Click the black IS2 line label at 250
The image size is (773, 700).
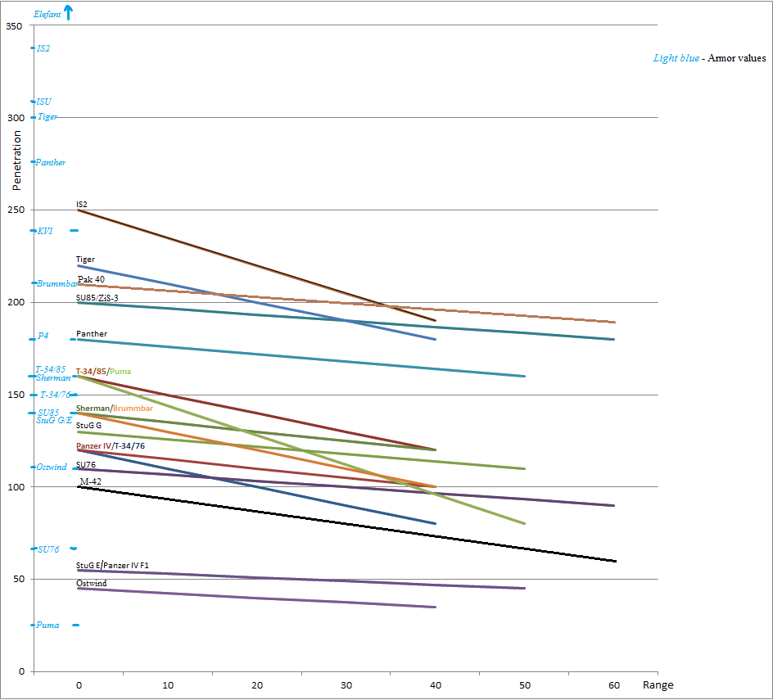[x=82, y=204]
